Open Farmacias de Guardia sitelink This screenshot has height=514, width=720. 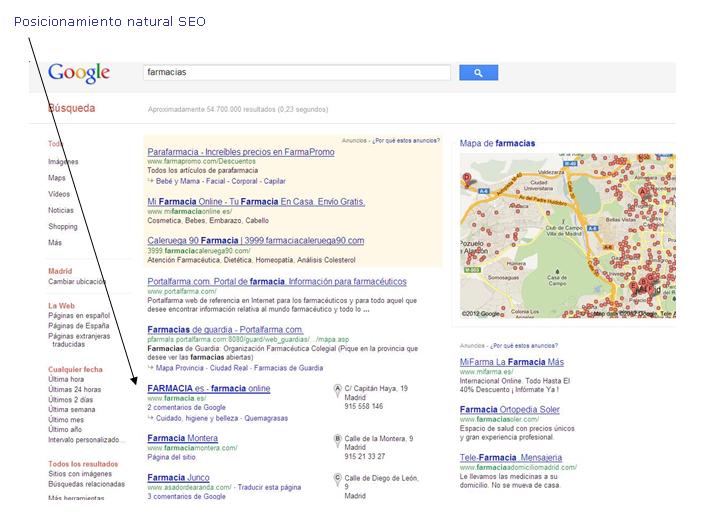pyautogui.click(x=288, y=368)
